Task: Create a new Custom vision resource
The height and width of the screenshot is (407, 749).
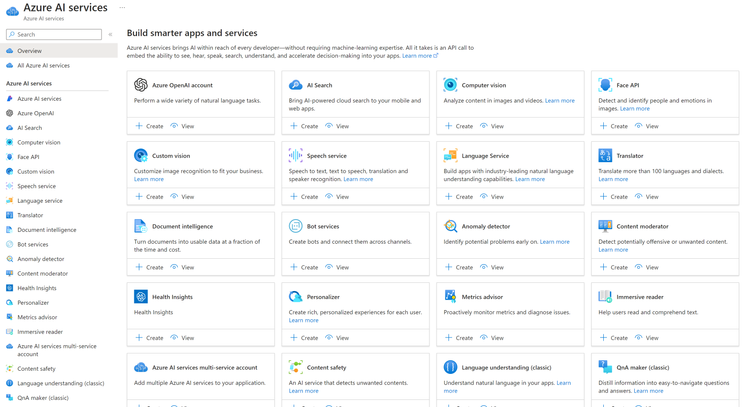Action: [x=150, y=197]
